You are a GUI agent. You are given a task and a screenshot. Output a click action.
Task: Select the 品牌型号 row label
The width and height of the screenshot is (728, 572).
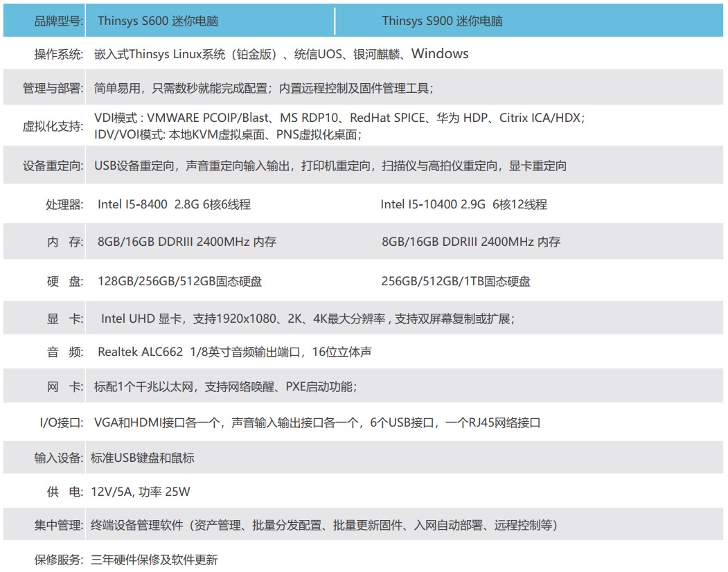click(59, 21)
